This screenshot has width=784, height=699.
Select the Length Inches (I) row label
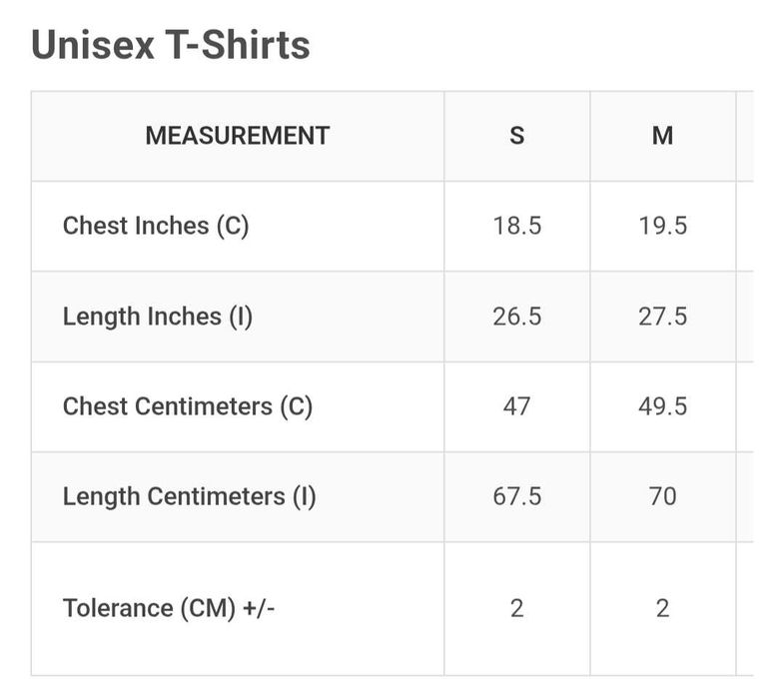point(158,317)
